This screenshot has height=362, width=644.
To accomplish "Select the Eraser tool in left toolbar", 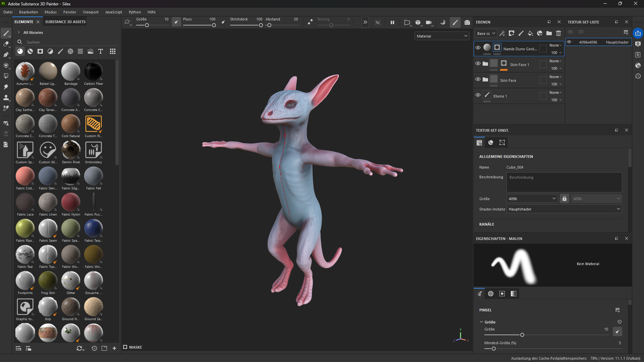I will coord(6,44).
